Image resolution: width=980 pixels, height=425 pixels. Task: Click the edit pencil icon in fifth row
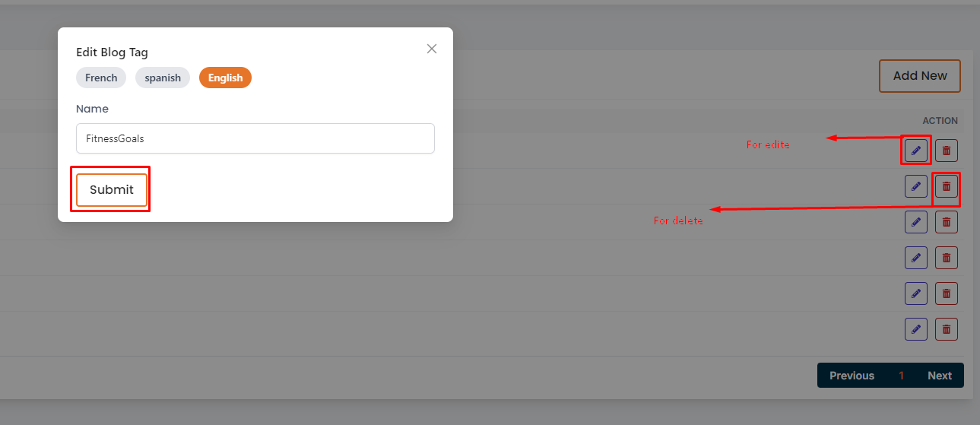916,293
